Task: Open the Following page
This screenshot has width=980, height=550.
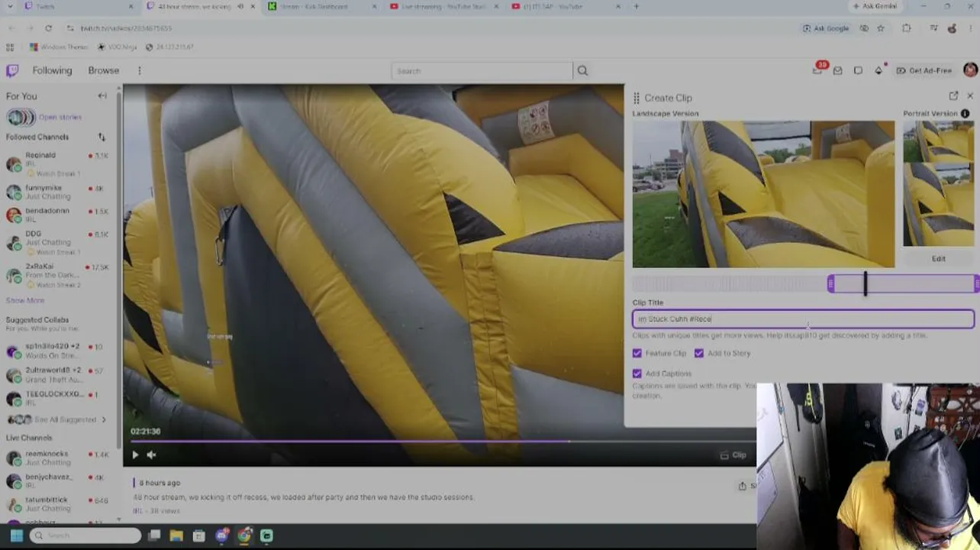Action: 52,70
